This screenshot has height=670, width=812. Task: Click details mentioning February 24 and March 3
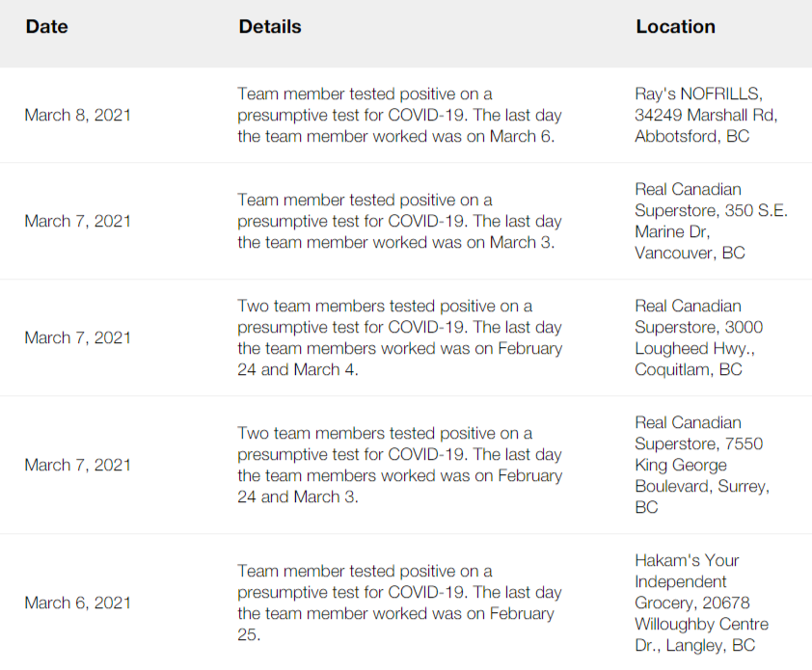click(399, 465)
